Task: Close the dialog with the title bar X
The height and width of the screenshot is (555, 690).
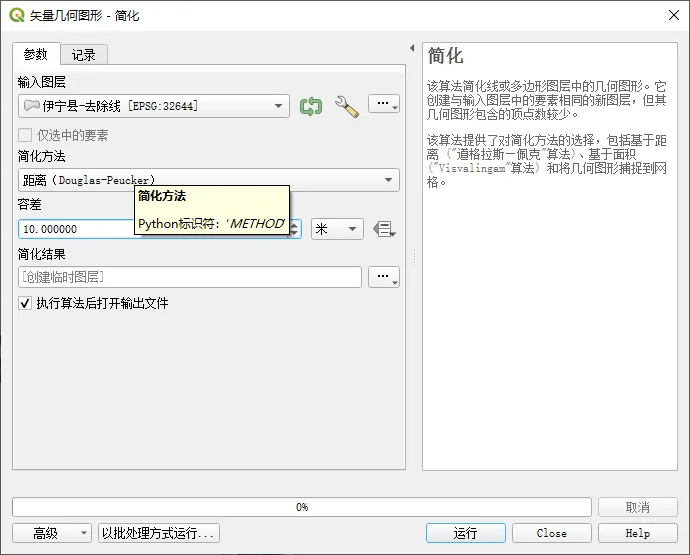Action: click(670, 15)
